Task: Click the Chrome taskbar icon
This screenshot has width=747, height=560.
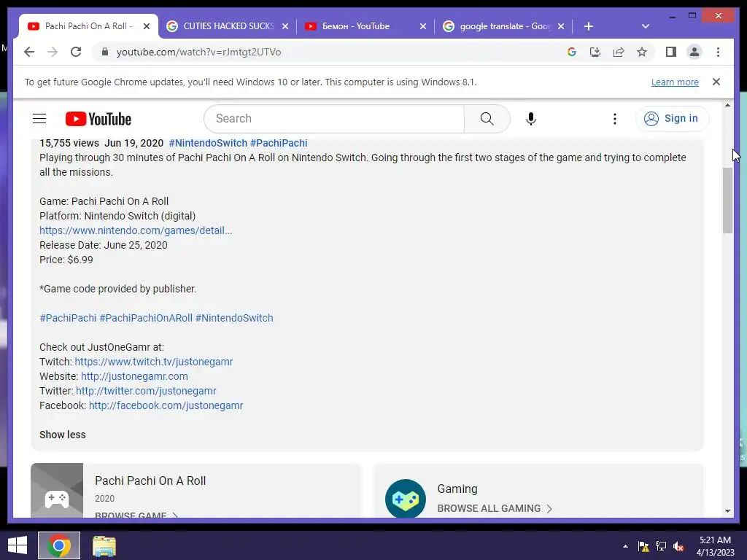Action: (59, 545)
